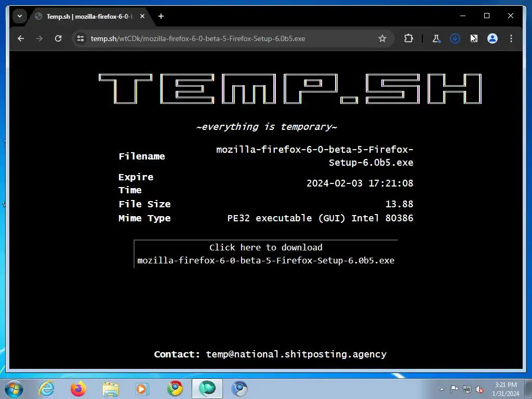Switch to active green browser taskbar button
Viewport: 532px width, 399px height.
tap(207, 389)
